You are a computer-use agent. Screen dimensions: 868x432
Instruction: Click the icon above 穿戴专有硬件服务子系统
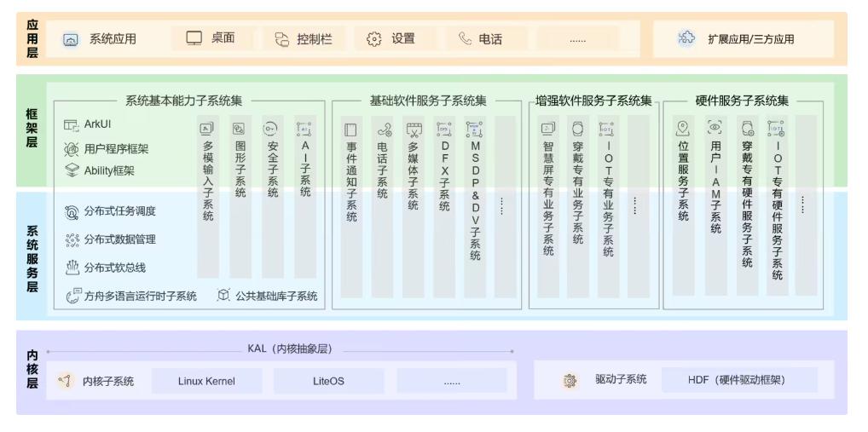(x=747, y=129)
